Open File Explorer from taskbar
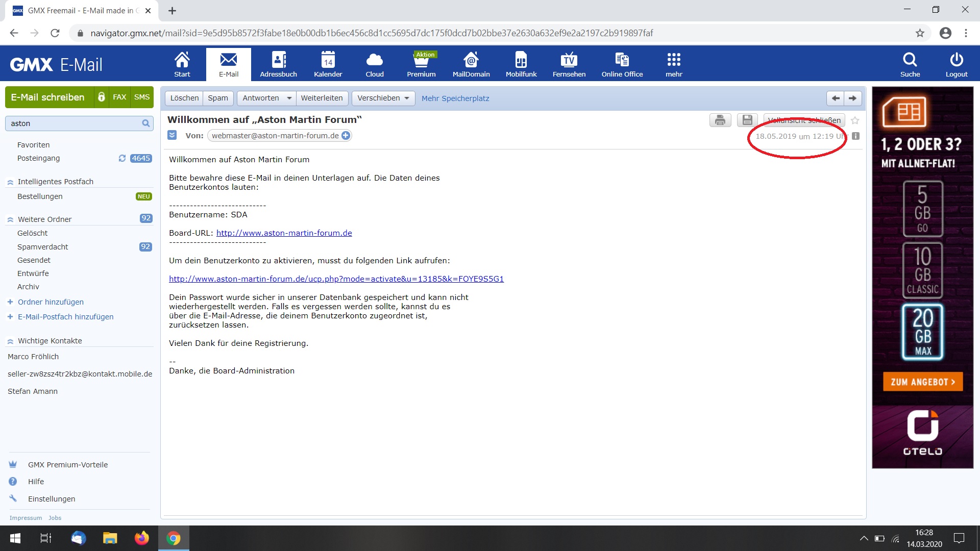The image size is (980, 551). click(110, 538)
